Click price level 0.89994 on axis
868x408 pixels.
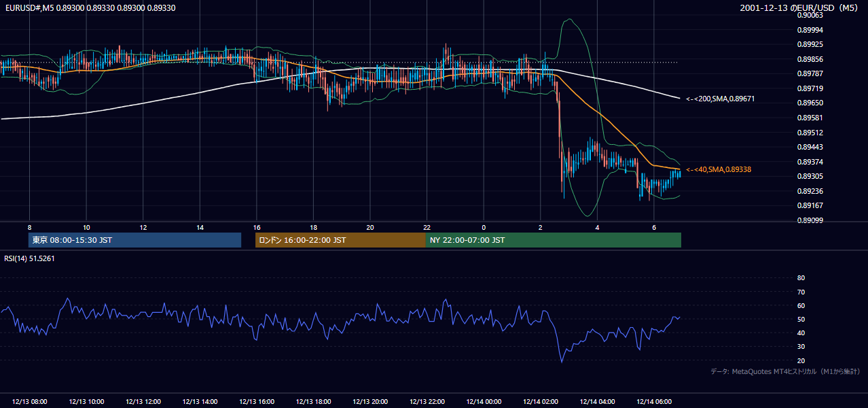pos(810,30)
